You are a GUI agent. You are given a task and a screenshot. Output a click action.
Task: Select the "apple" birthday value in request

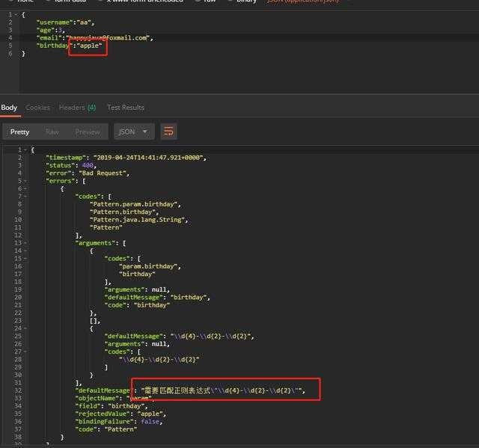(x=89, y=46)
